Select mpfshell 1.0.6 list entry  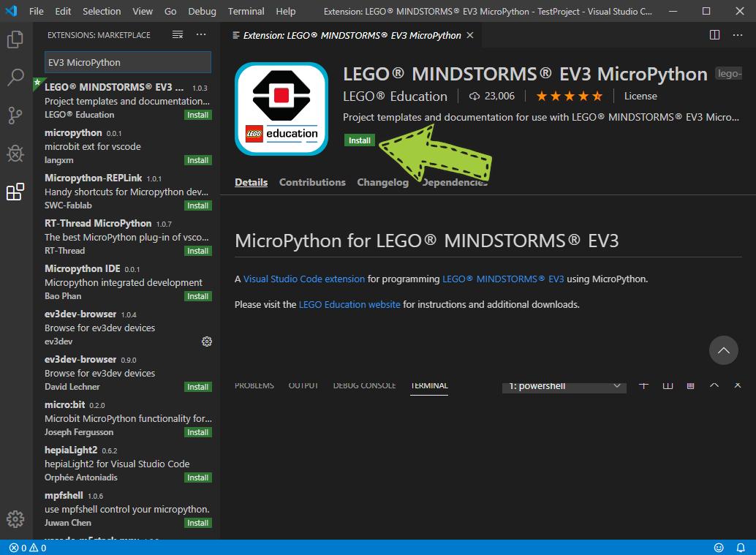pos(127,509)
